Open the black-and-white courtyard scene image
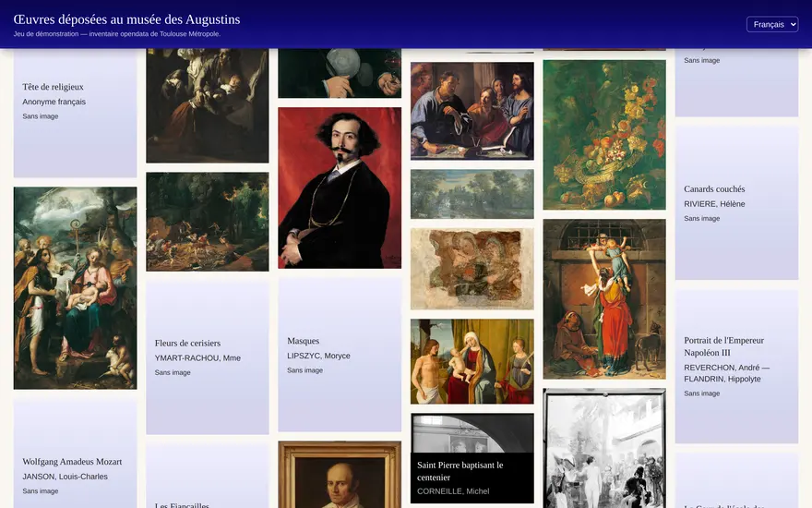This screenshot has width=812, height=508. tap(604, 448)
